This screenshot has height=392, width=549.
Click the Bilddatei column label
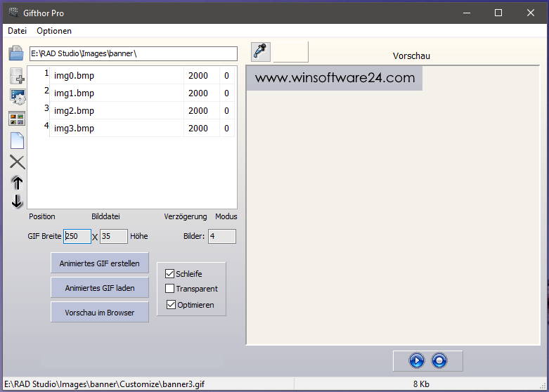(105, 216)
